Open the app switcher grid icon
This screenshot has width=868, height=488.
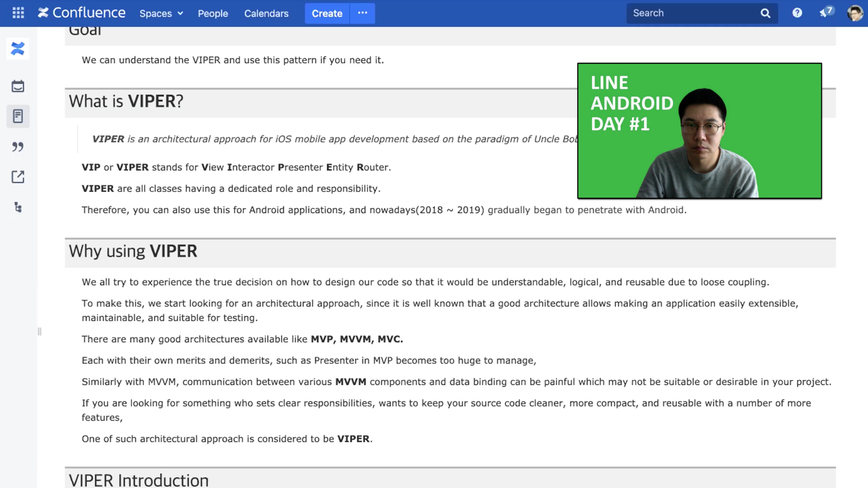tap(18, 13)
